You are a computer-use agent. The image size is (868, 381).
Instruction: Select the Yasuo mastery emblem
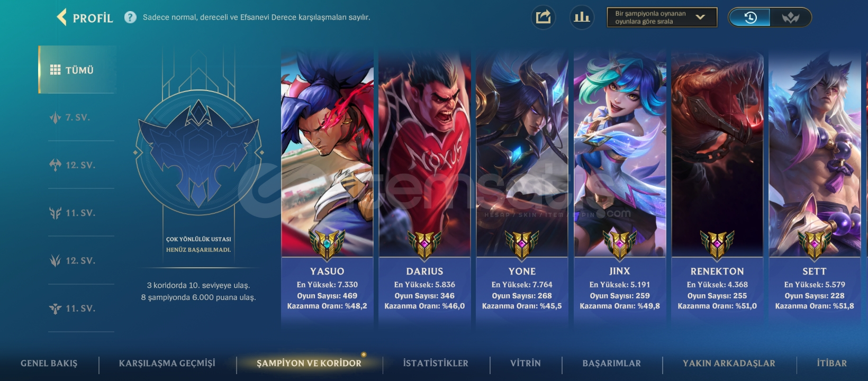point(327,244)
